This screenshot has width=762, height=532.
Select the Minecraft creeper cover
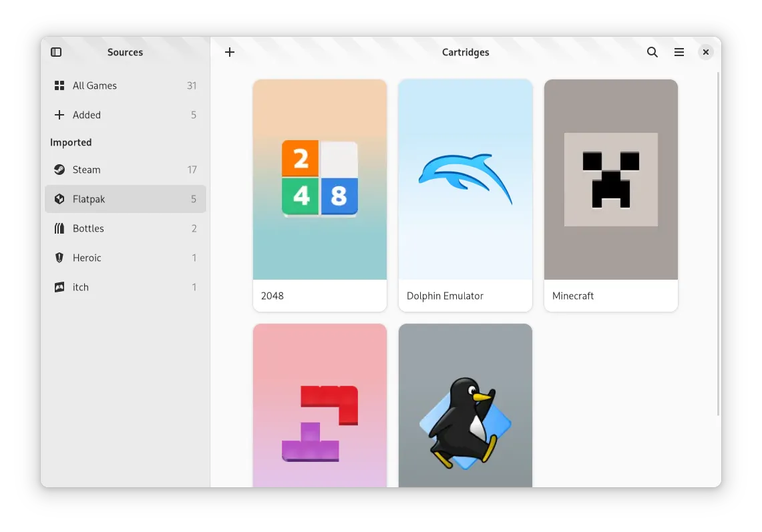pos(611,180)
